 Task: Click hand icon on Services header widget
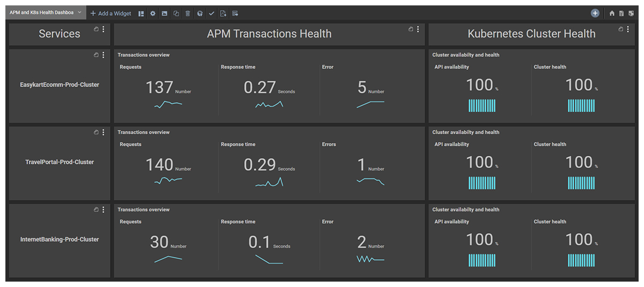[x=96, y=29]
